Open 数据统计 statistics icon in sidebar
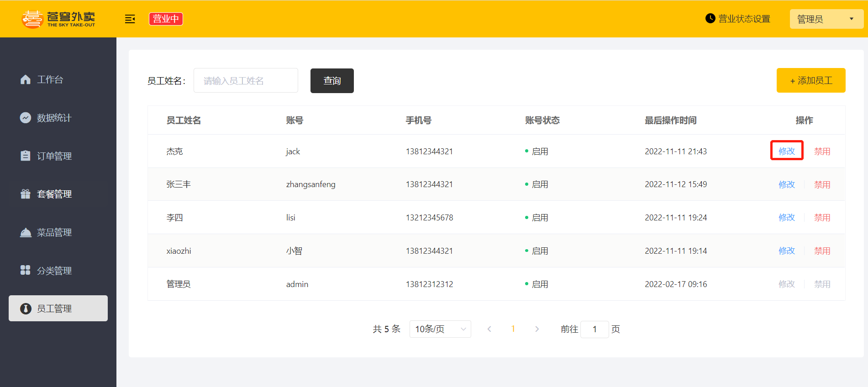The image size is (868, 387). [26, 118]
